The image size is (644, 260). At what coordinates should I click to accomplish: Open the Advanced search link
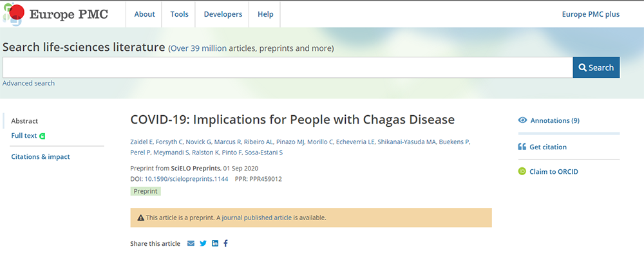[x=28, y=83]
